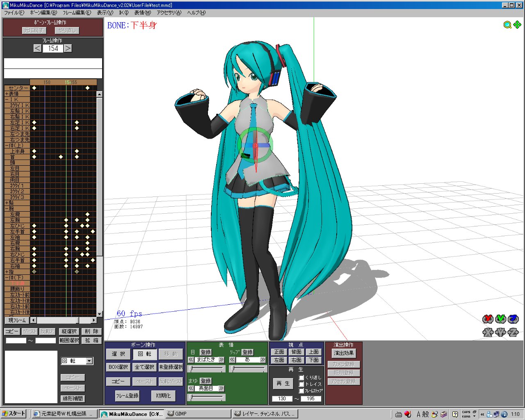Click the 演出効果 effects button
Image resolution: width=525 pixels, height=420 pixels.
point(344,353)
